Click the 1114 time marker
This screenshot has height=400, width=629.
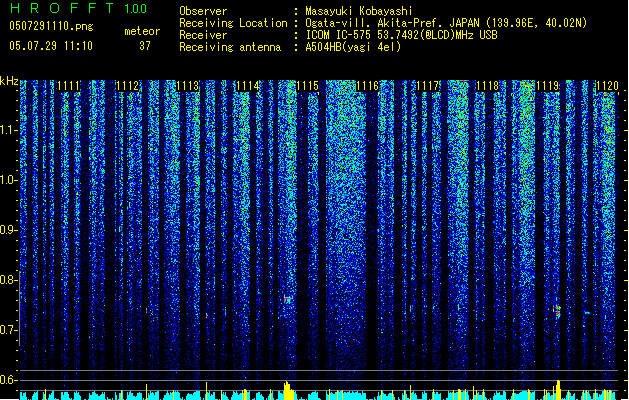(x=248, y=86)
